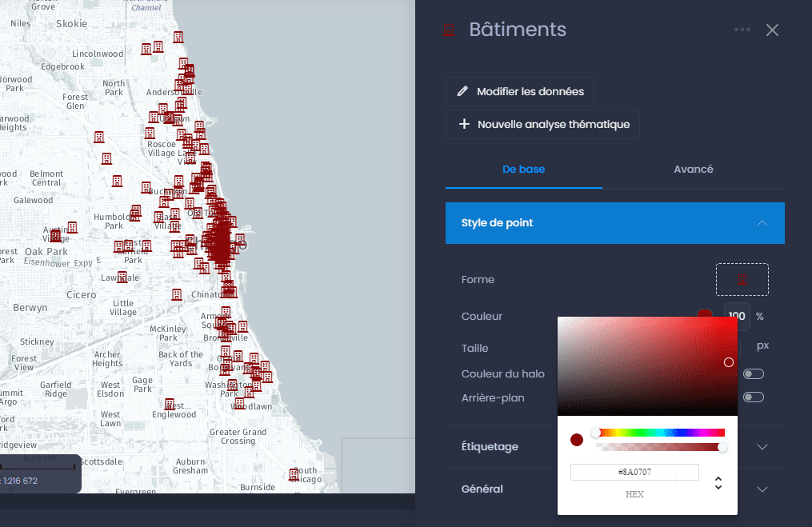Click the alpha transparency slider
Image resolution: width=812 pixels, height=527 pixels.
pos(660,447)
